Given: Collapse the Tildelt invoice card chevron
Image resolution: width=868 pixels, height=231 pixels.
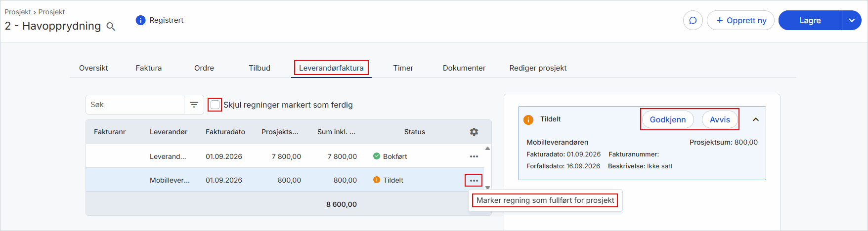Looking at the screenshot, I should [x=756, y=119].
